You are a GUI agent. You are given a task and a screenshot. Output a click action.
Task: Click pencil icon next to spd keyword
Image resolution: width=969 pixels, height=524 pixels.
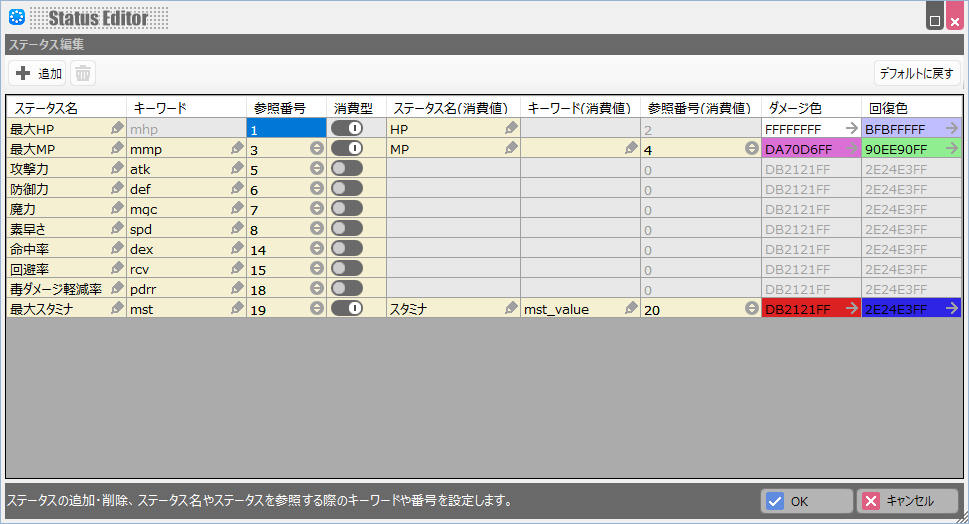coord(237,229)
